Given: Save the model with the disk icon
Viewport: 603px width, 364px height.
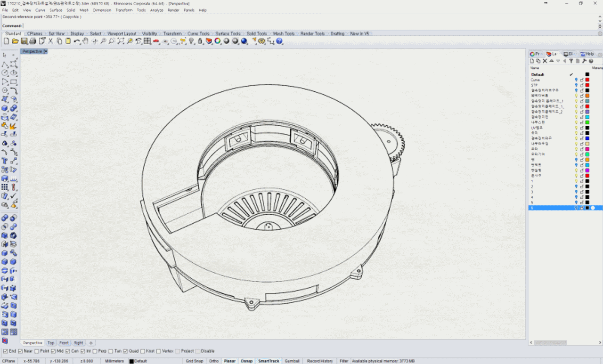Looking at the screenshot, I should (x=24, y=41).
